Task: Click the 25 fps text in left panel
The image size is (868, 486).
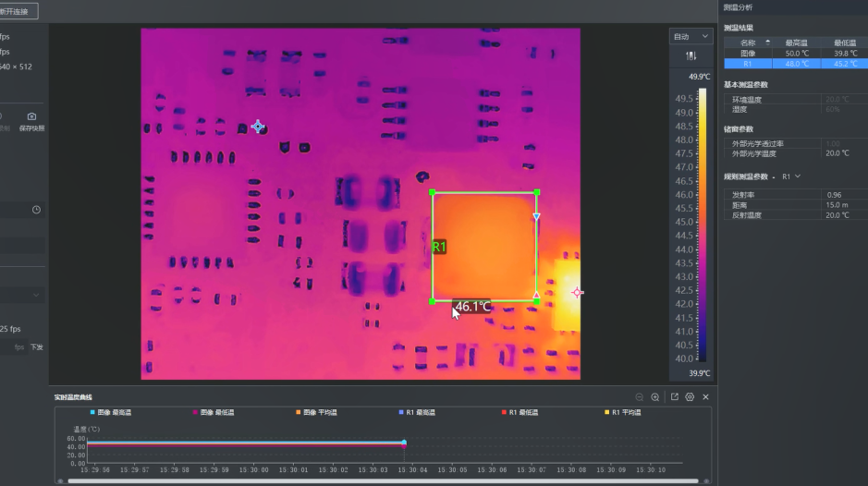Action: coord(10,329)
